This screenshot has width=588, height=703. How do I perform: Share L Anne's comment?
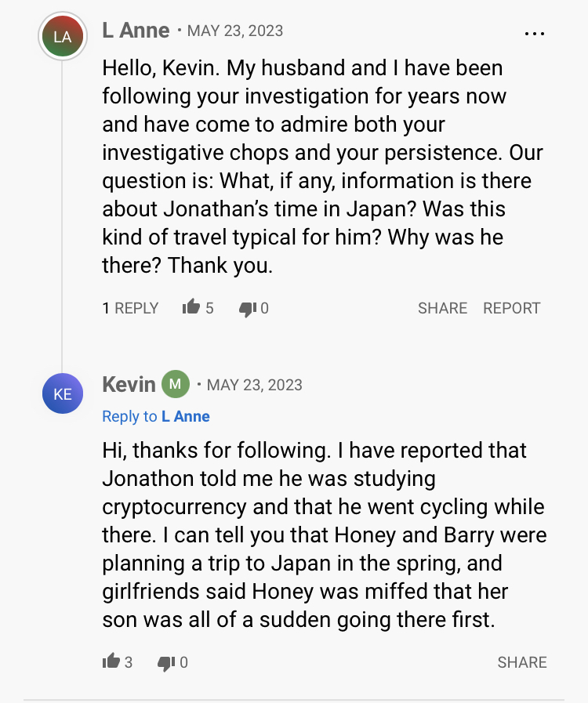click(x=442, y=308)
